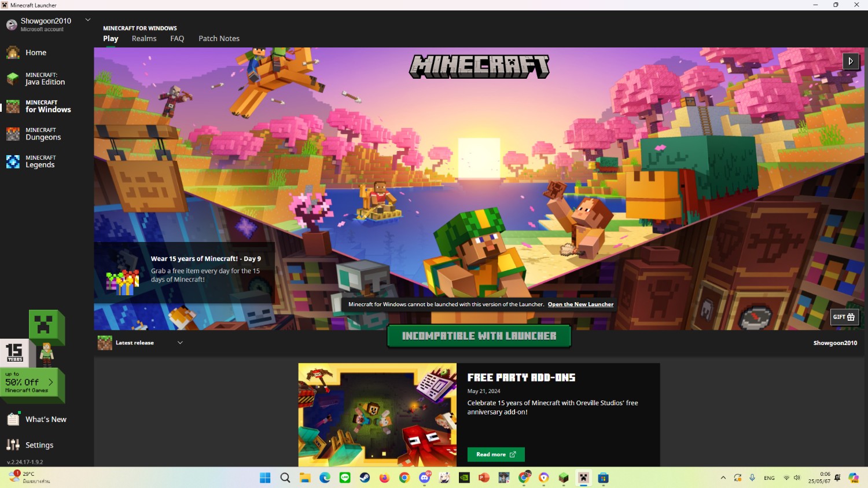Click the Read more button
Viewport: 868px width, 488px height.
[496, 454]
